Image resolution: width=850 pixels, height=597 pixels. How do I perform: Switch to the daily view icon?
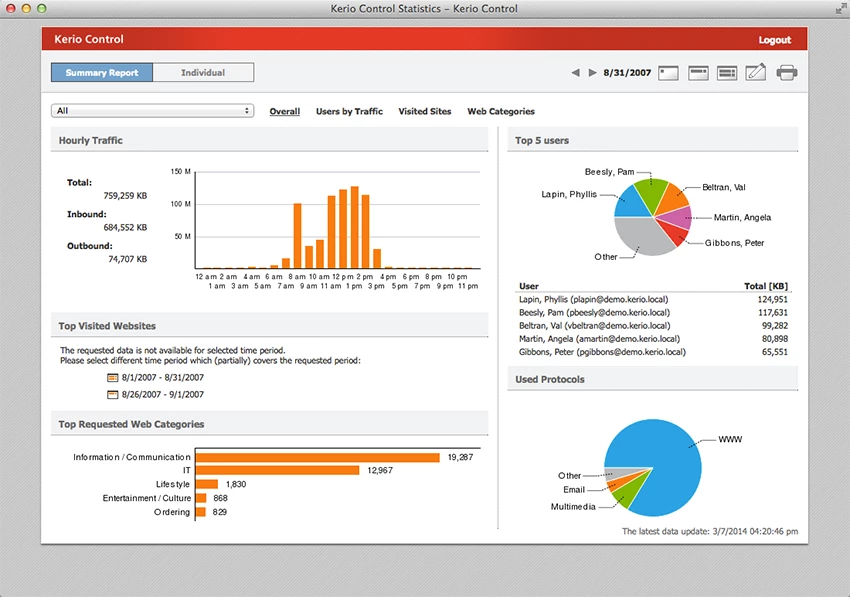point(668,72)
